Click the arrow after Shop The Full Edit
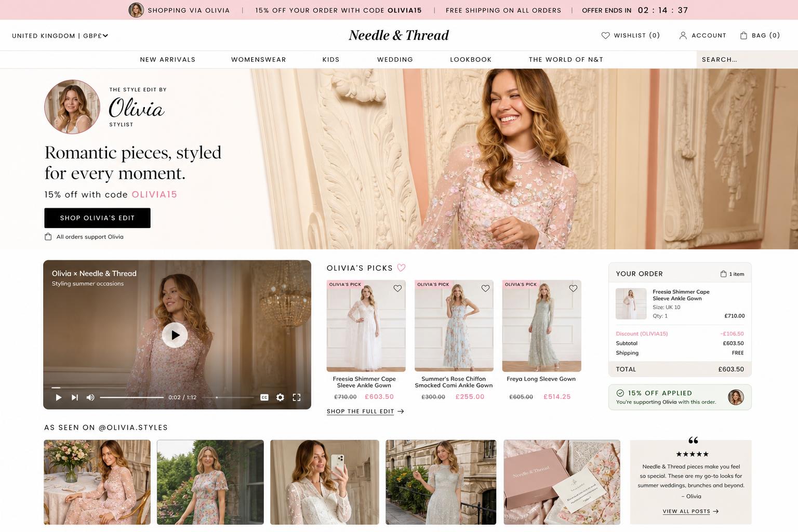Screen dimensions: 798x532 pyautogui.click(x=401, y=411)
